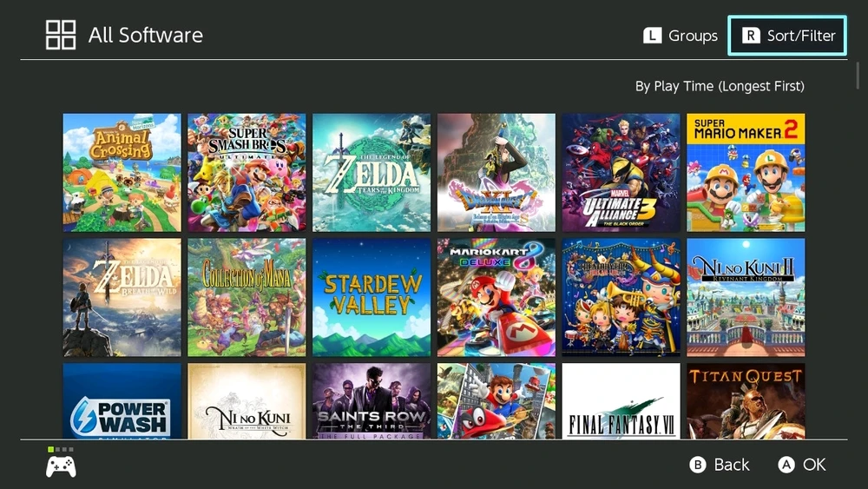Viewport: 868px width, 489px height.
Task: Open the Groups view
Action: point(681,36)
